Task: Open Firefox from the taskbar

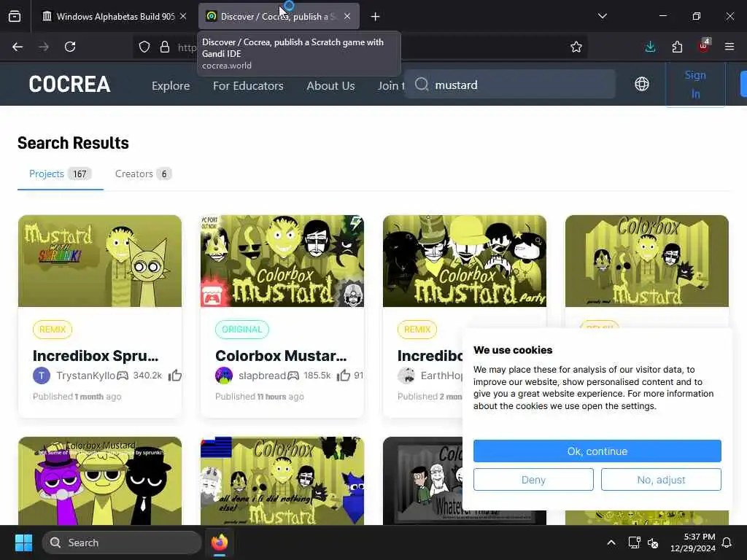Action: point(220,542)
